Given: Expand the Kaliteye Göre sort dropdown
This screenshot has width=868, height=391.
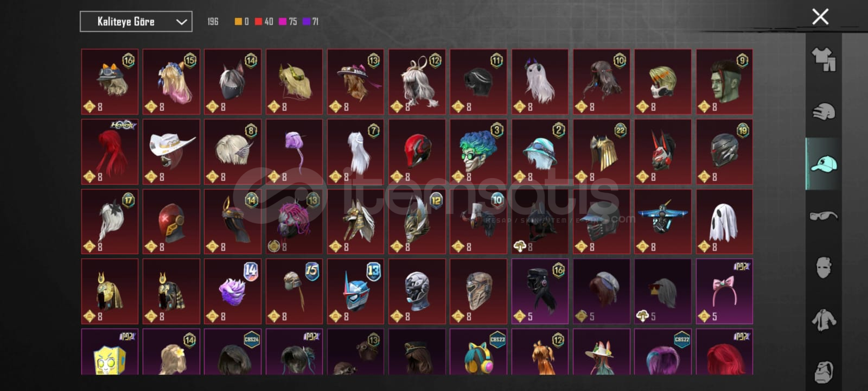Looking at the screenshot, I should [x=136, y=22].
